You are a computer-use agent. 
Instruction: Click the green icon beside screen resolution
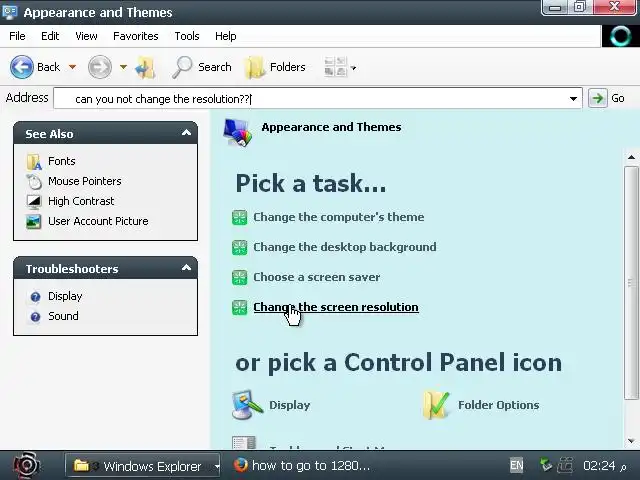pyautogui.click(x=240, y=308)
